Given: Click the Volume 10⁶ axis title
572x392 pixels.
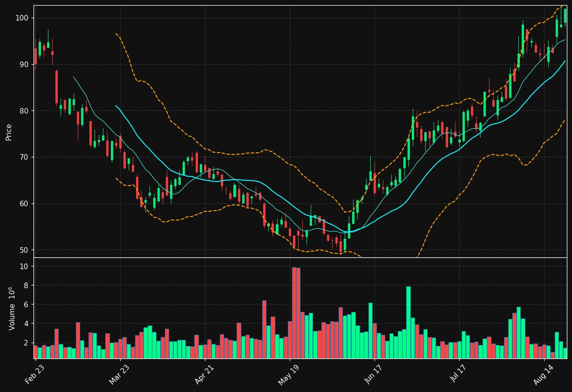Looking at the screenshot, I should 11,308.
